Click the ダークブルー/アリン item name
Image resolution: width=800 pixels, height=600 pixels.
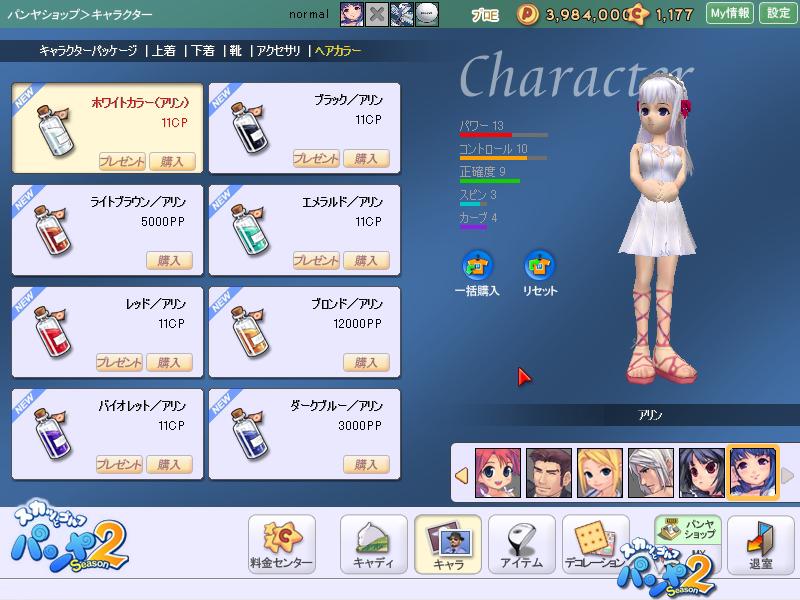[337, 406]
